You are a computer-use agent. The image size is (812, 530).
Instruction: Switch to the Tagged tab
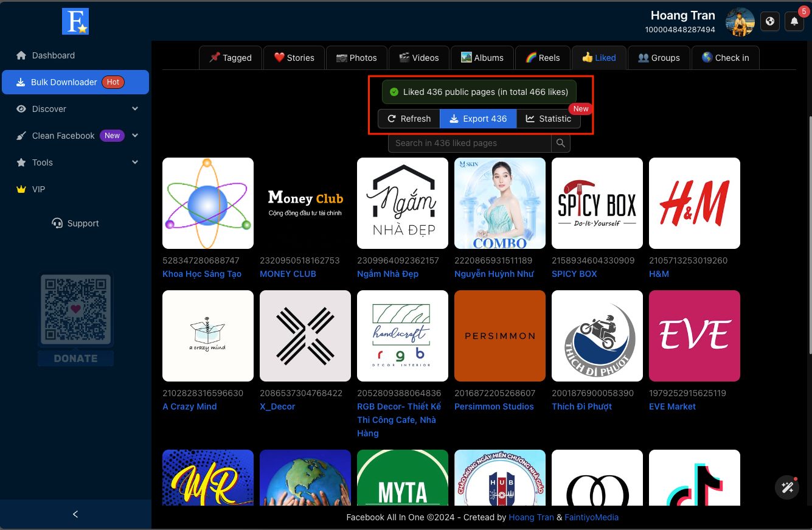(x=231, y=58)
